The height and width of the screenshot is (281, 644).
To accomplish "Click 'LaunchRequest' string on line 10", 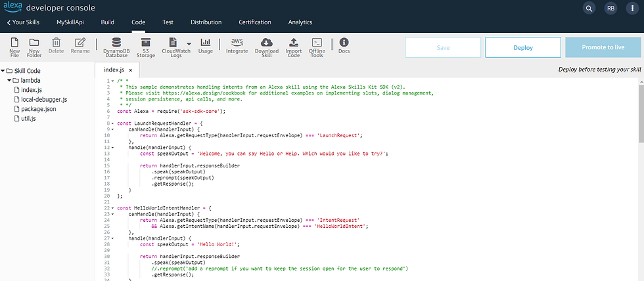I will 338,135.
